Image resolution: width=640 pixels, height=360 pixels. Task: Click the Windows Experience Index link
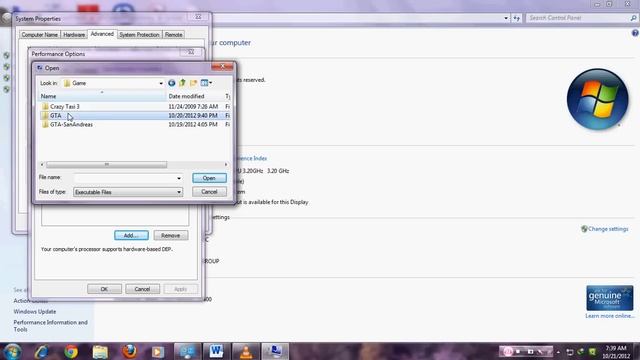251,158
